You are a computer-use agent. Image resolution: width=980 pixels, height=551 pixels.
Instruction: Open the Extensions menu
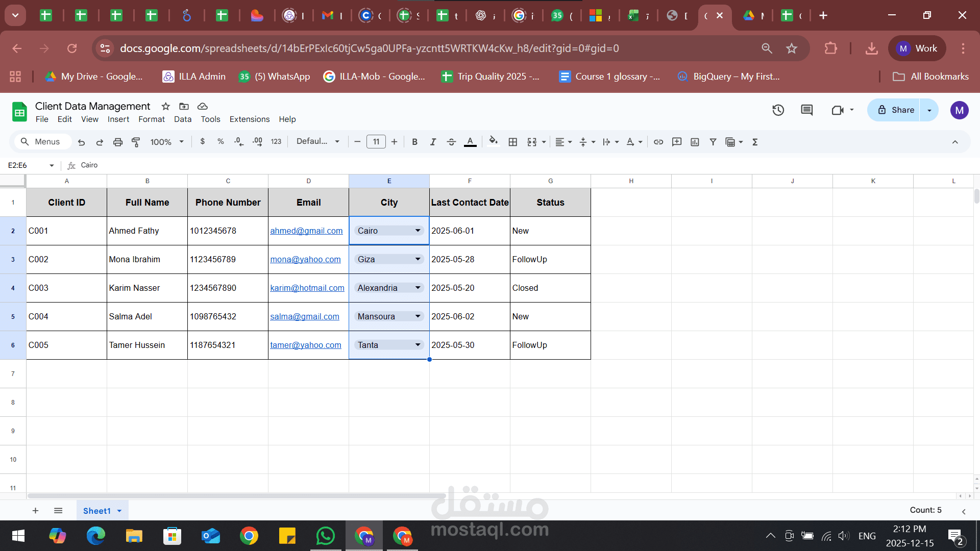(249, 119)
